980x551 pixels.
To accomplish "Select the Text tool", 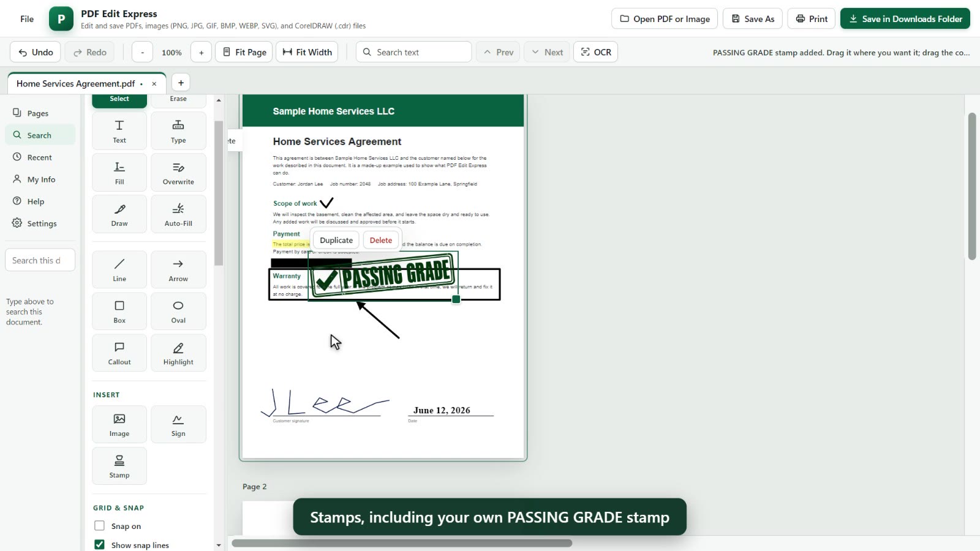I will pyautogui.click(x=119, y=130).
